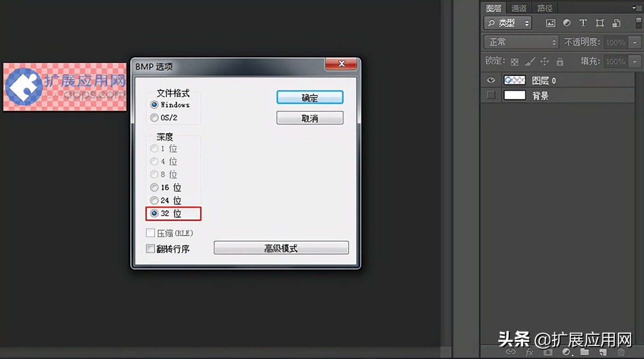Viewport: 644px width, 359px height.
Task: Create a new adjustment layer
Action: [567, 352]
